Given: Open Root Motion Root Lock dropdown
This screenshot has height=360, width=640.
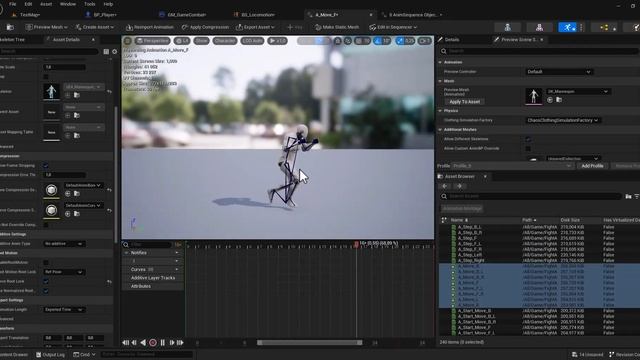Looking at the screenshot, I should pyautogui.click(x=64, y=272).
